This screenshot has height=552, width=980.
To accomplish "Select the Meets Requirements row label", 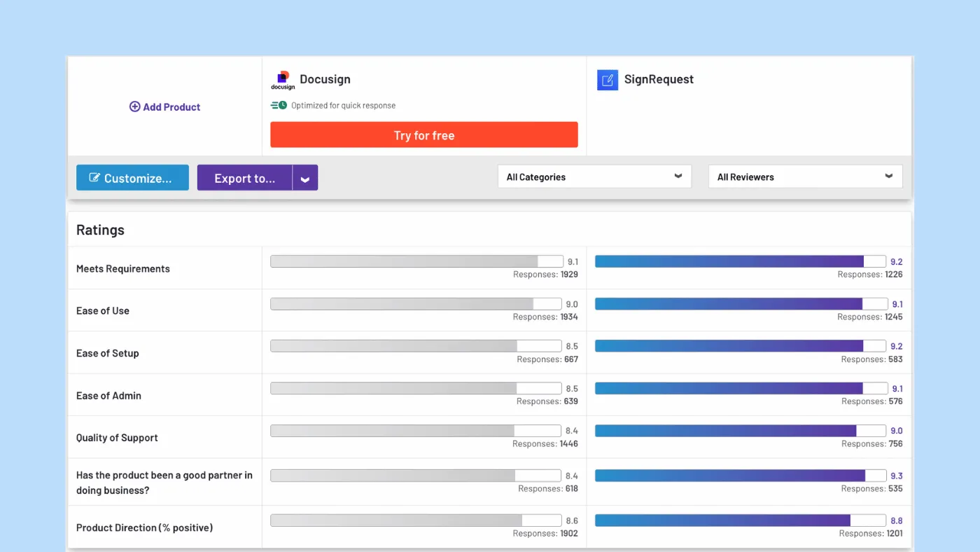I will [x=123, y=268].
